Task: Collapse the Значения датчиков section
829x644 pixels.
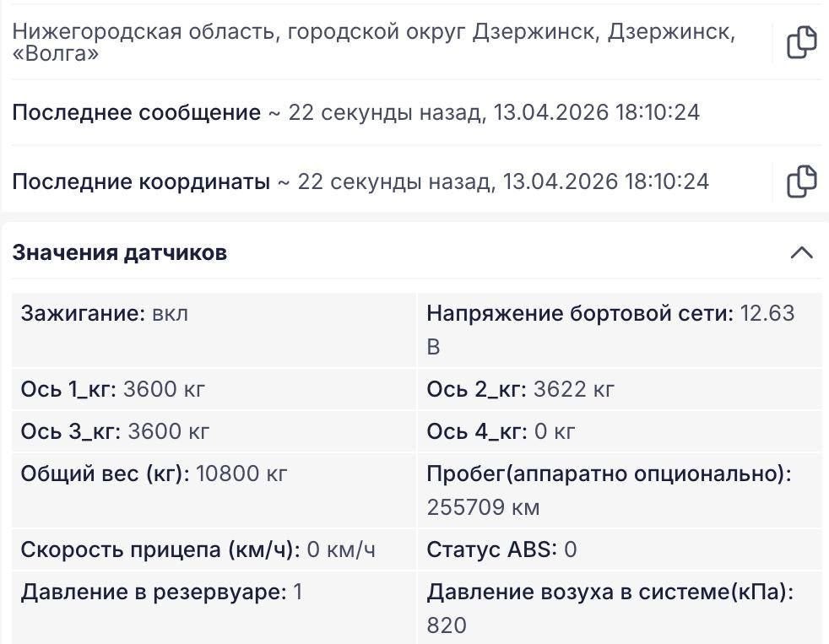Action: coord(801,252)
